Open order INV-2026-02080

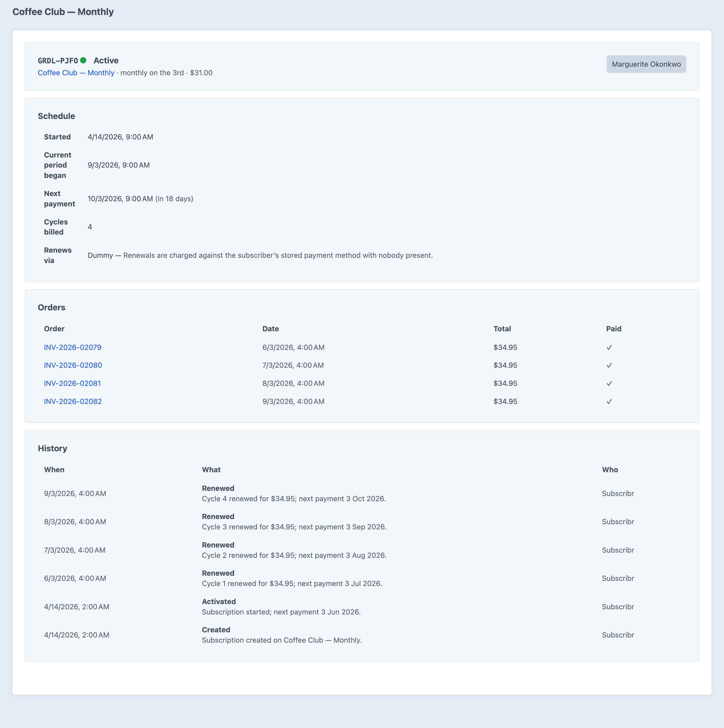[x=73, y=365]
